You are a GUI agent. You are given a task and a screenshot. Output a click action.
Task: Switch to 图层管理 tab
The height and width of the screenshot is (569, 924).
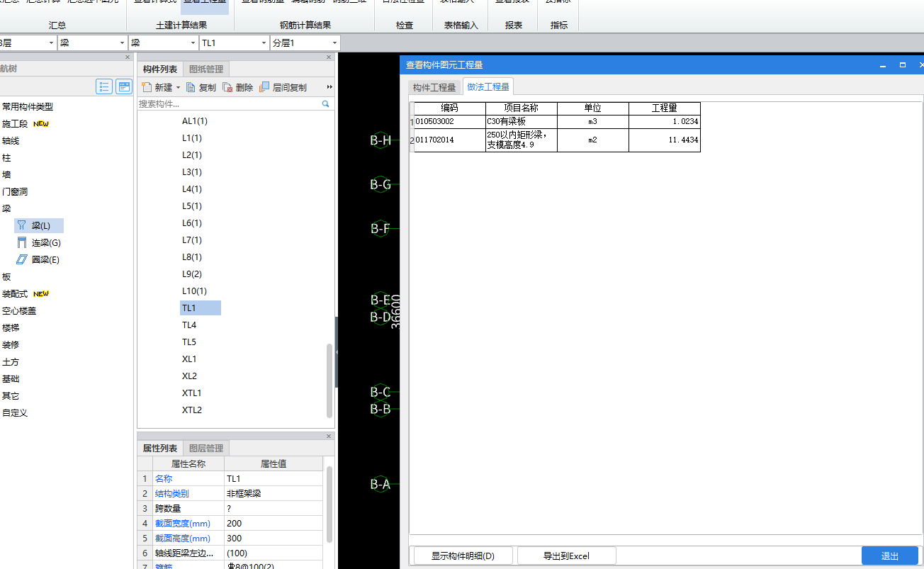click(x=206, y=448)
